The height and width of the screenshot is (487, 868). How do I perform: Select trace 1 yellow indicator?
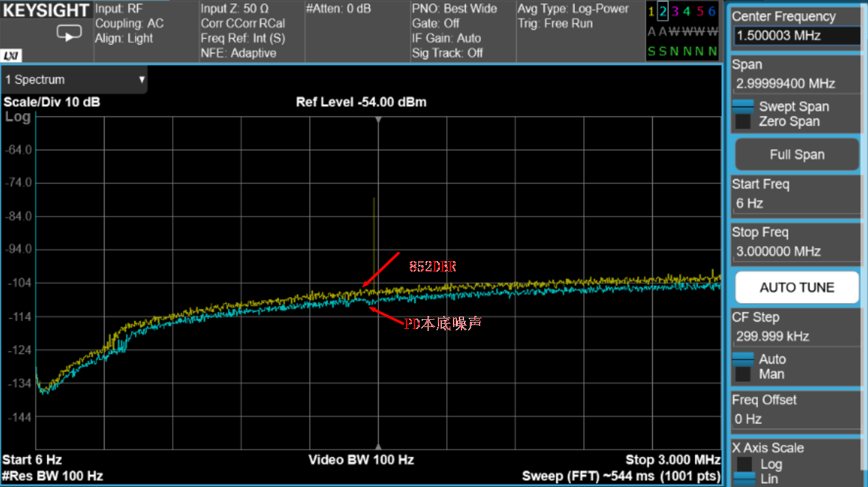coord(651,11)
